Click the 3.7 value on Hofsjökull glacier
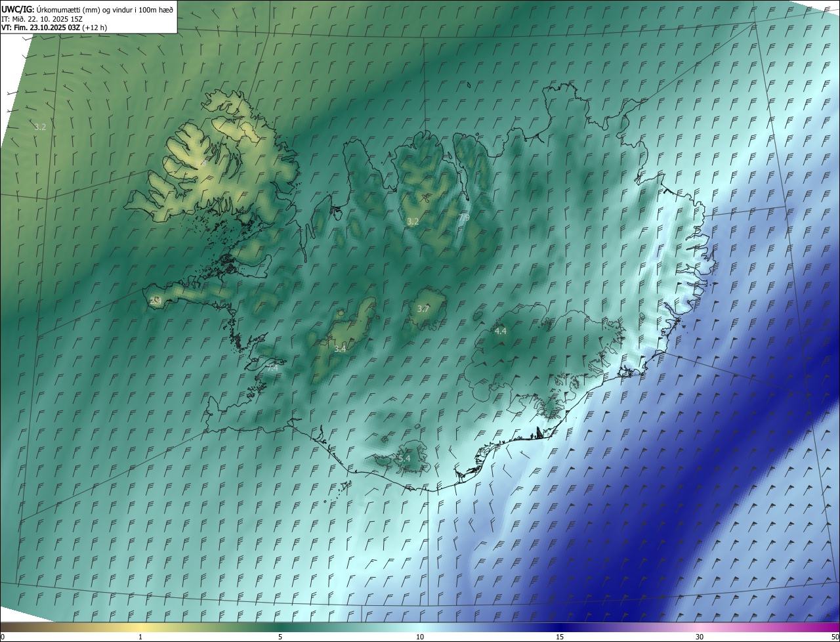Viewport: 840px width, 642px height. (x=423, y=309)
